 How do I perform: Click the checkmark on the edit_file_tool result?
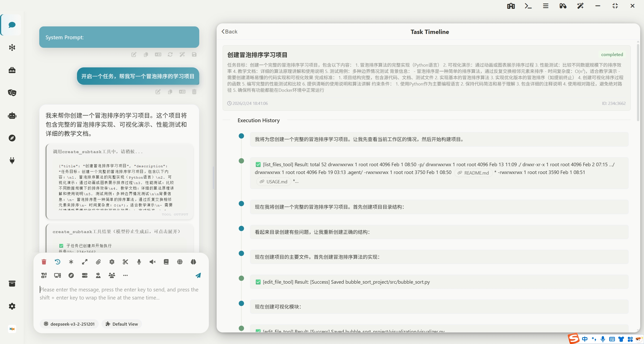pos(258,282)
